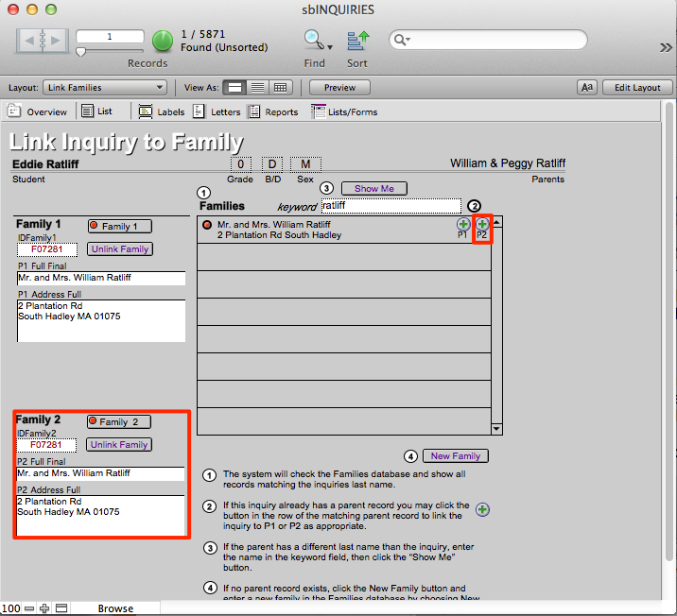Click the green found-set pie indicator
Image resolution: width=677 pixels, height=616 pixels.
tap(163, 41)
